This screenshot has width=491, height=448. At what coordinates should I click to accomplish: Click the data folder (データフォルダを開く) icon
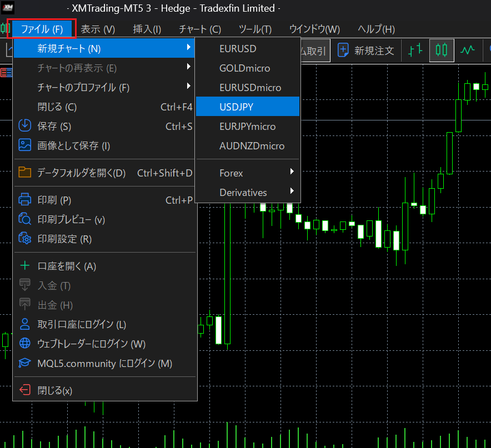(x=24, y=173)
